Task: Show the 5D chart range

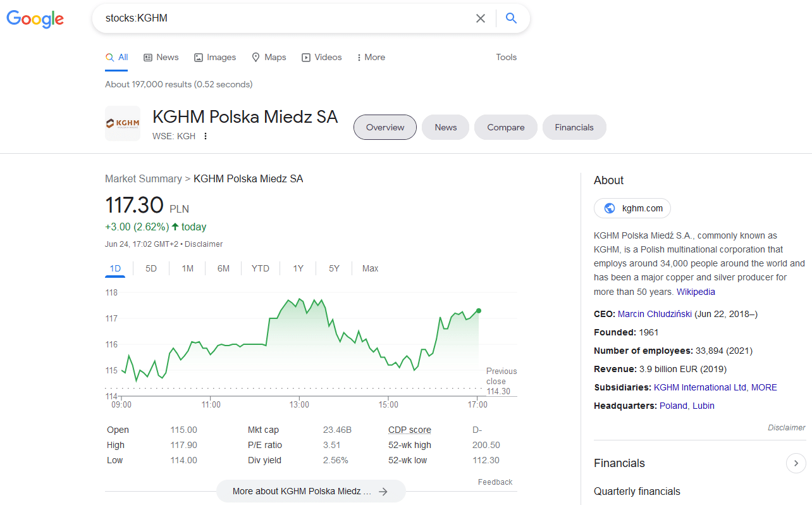Action: tap(151, 268)
